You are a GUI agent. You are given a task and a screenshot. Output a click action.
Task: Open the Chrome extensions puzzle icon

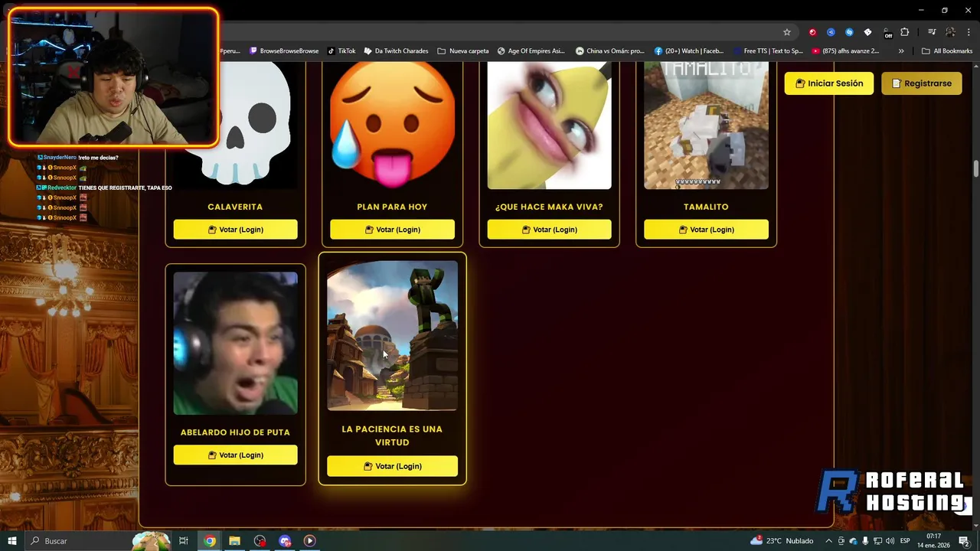pyautogui.click(x=904, y=32)
